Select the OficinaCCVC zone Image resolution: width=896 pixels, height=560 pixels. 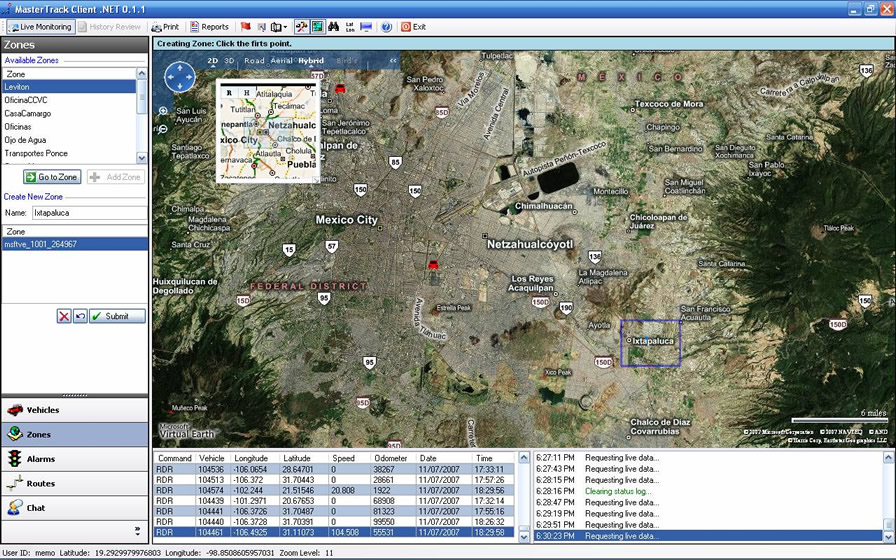69,100
